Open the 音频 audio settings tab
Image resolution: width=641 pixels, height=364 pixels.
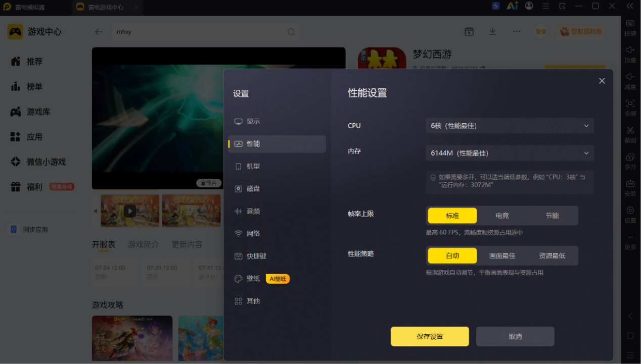(x=277, y=211)
